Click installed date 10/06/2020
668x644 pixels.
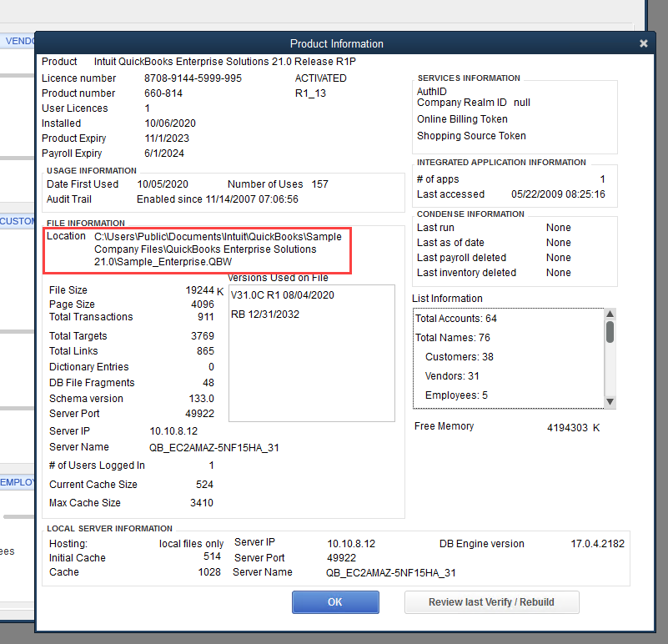coord(170,123)
